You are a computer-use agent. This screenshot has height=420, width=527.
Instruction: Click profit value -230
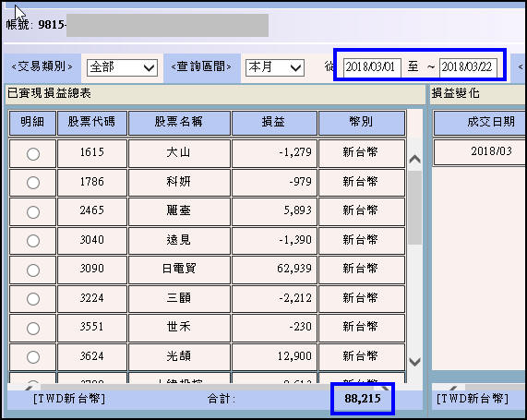(300, 328)
